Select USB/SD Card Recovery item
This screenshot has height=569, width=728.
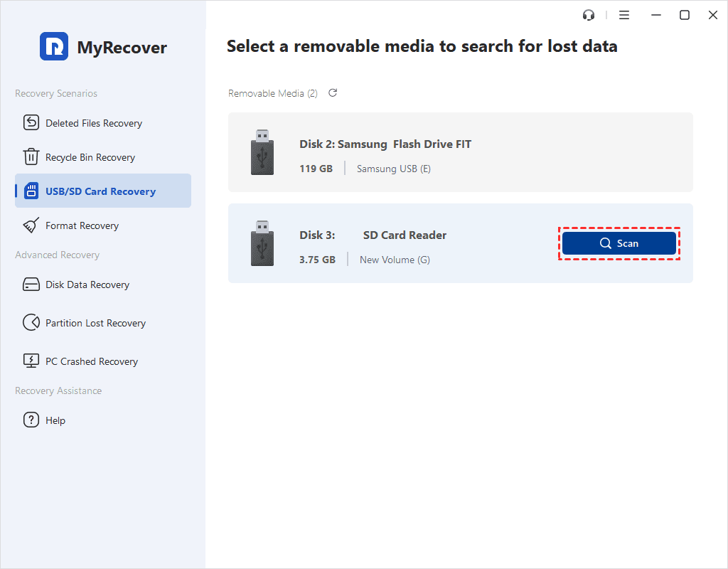tap(103, 191)
